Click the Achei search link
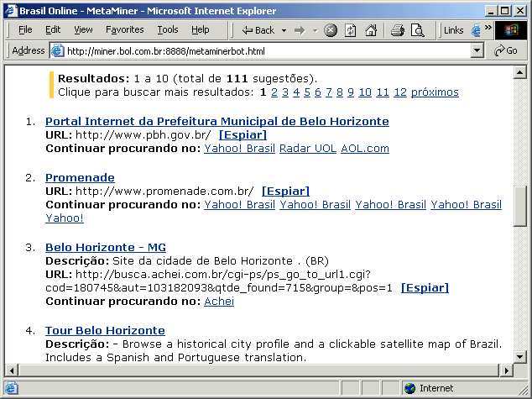Viewport: 532px width, 399px height. [x=219, y=302]
